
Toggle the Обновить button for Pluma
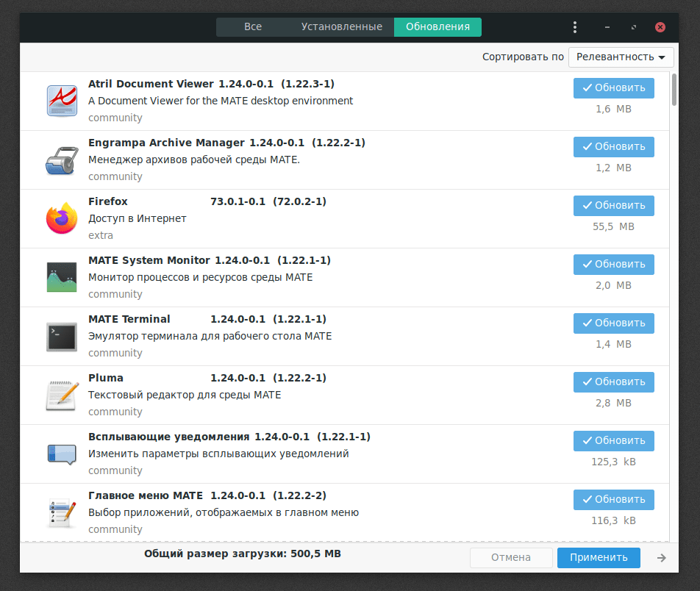pyautogui.click(x=613, y=382)
